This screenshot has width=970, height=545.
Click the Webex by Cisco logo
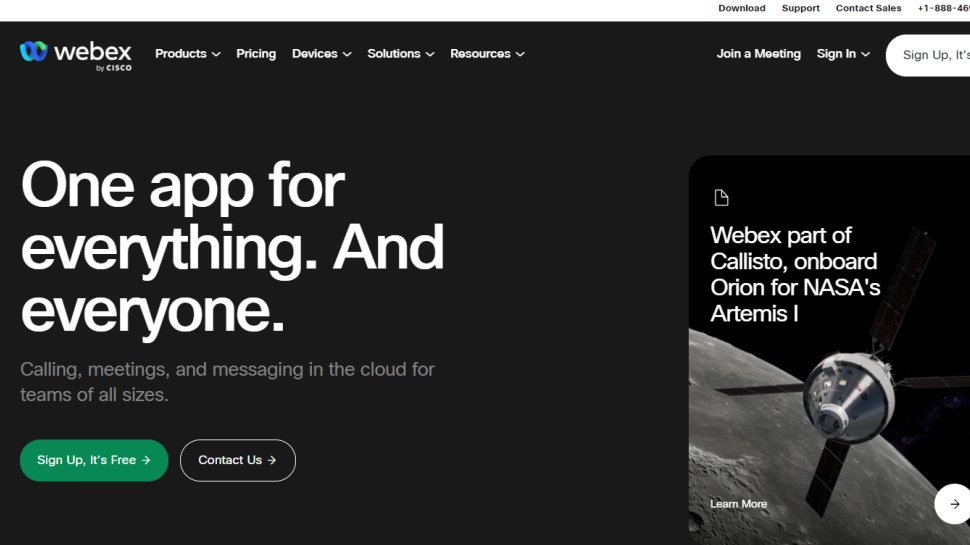(x=75, y=56)
